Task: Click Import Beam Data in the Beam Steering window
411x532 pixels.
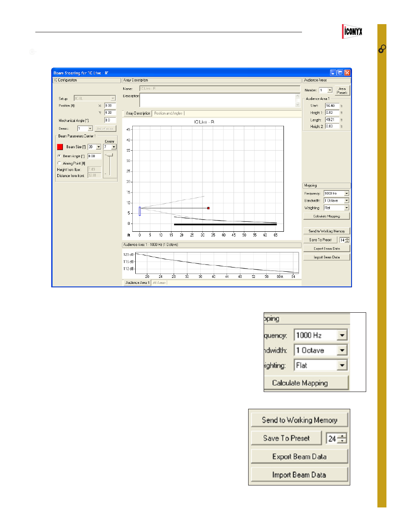Action: [327, 257]
